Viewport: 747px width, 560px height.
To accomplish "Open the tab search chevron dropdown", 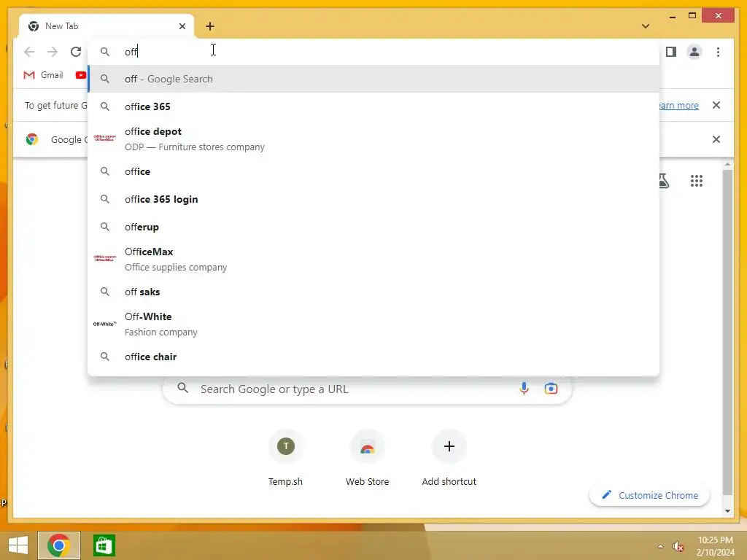I will click(646, 26).
